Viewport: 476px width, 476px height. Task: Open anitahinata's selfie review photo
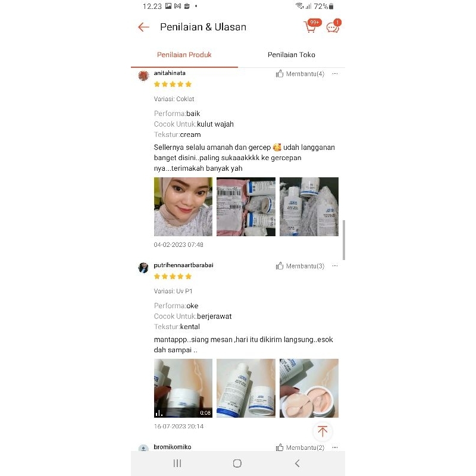(183, 206)
